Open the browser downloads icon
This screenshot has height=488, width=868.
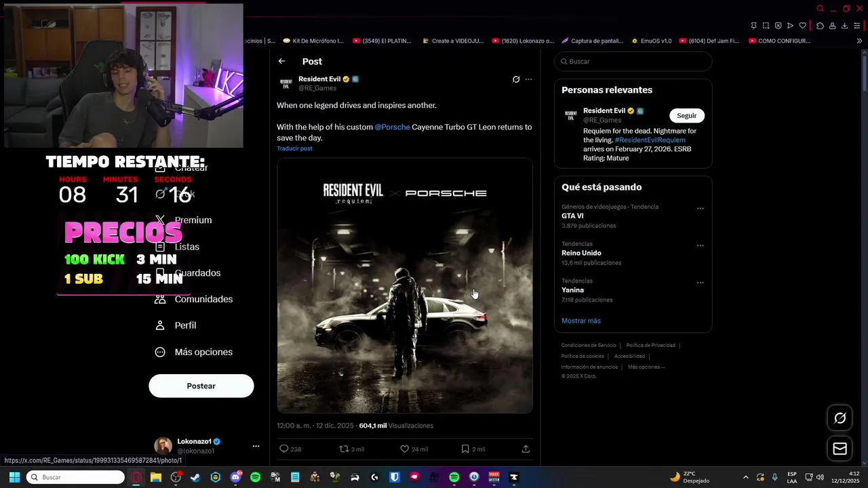pos(844,26)
